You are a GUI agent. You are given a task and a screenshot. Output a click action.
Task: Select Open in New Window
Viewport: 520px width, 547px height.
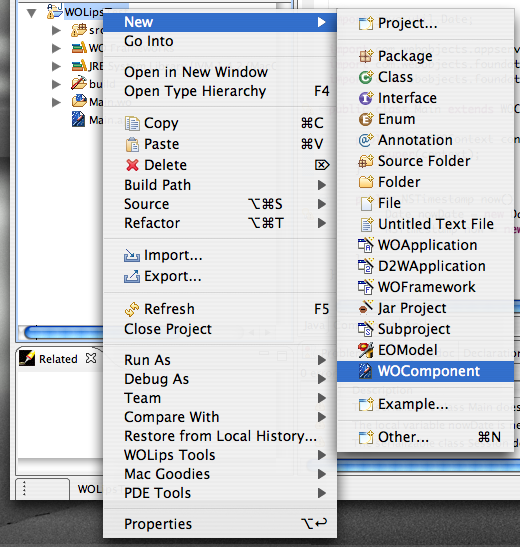[x=220, y=72]
